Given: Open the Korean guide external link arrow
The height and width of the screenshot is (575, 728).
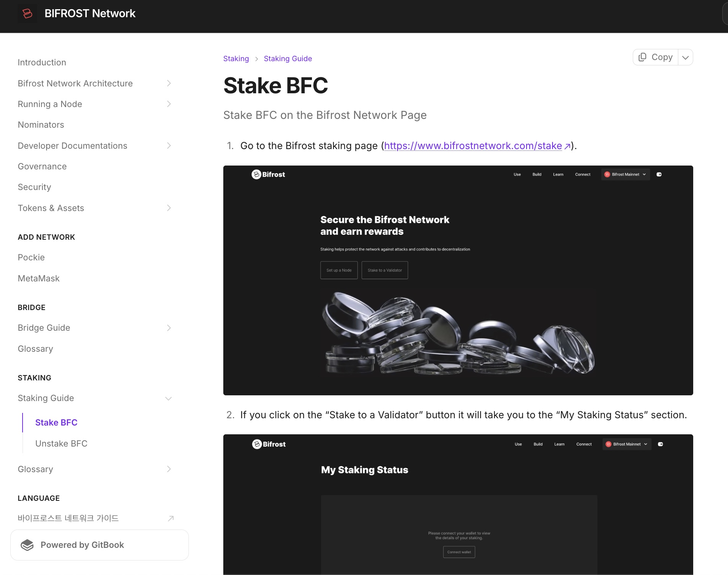Looking at the screenshot, I should tap(171, 518).
